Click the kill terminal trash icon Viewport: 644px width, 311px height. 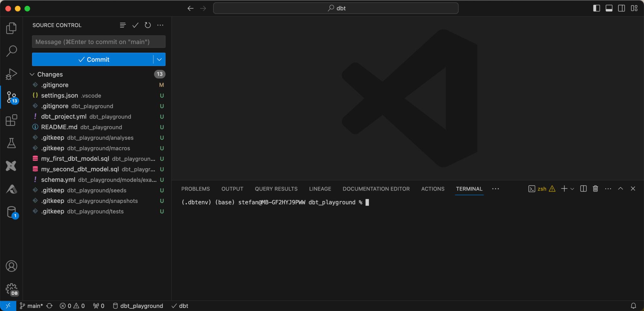click(x=595, y=189)
